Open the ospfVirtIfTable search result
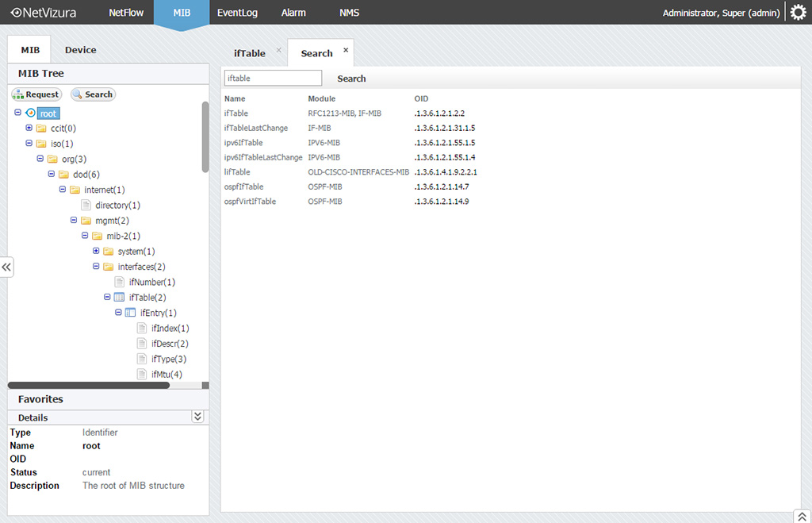The image size is (812, 523). (250, 201)
